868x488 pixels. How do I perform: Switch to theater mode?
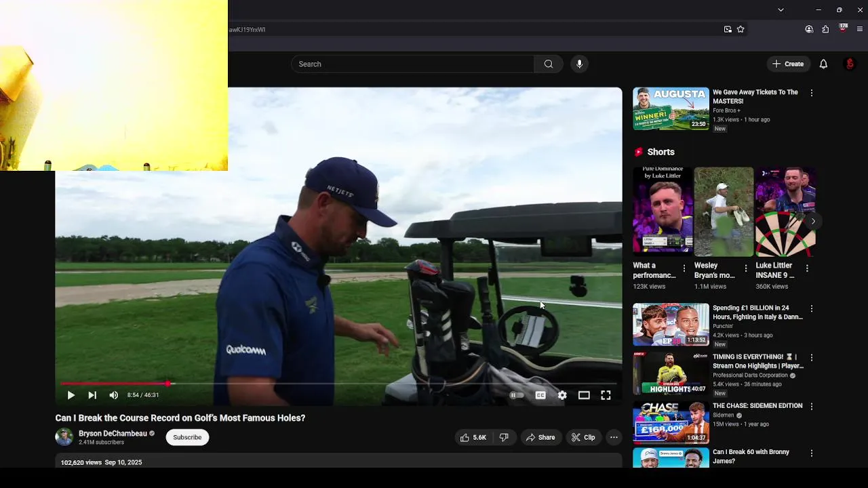pyautogui.click(x=584, y=395)
